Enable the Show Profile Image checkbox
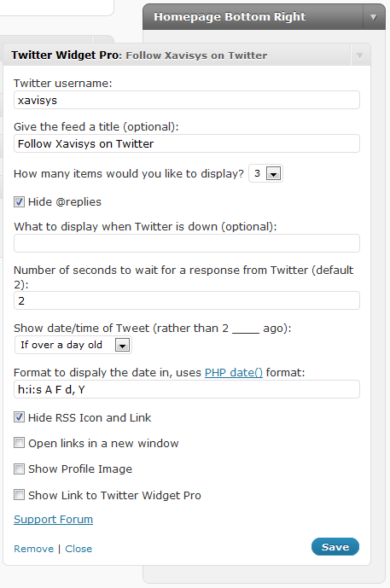The width and height of the screenshot is (390, 588). coord(19,469)
